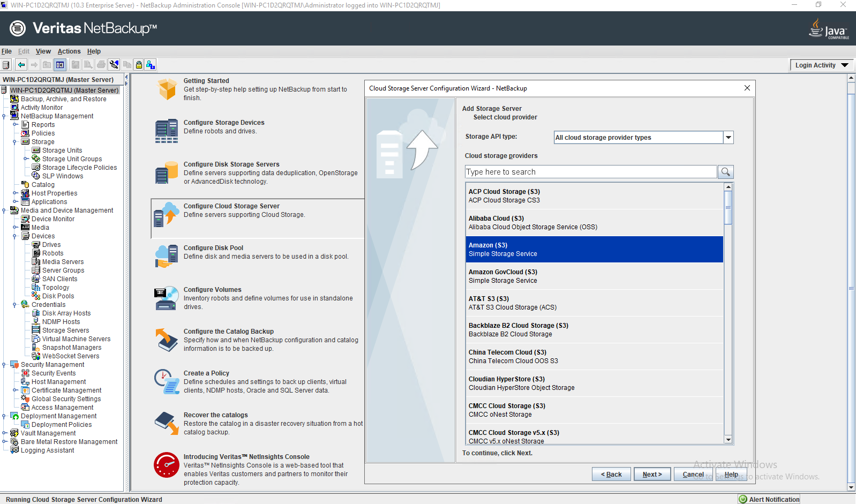Click the Configure the Catalog Backup icon

click(x=167, y=340)
